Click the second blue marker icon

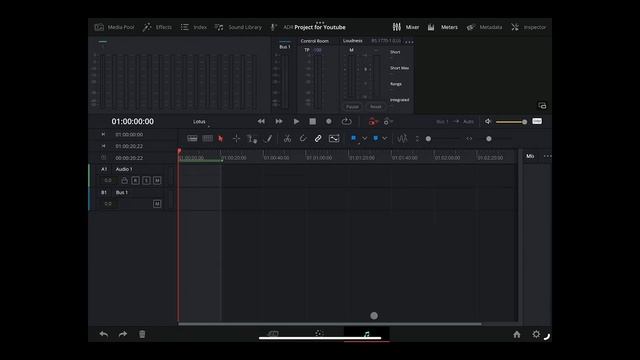click(376, 139)
